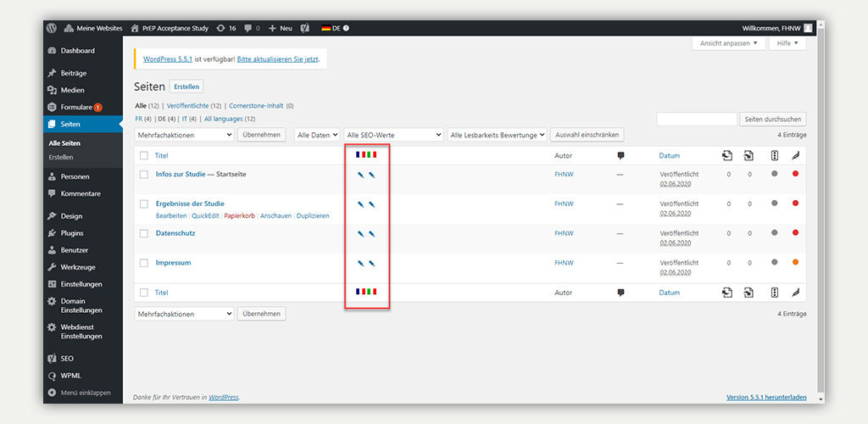
Task: Go to Medien in the sidebar
Action: tap(72, 90)
